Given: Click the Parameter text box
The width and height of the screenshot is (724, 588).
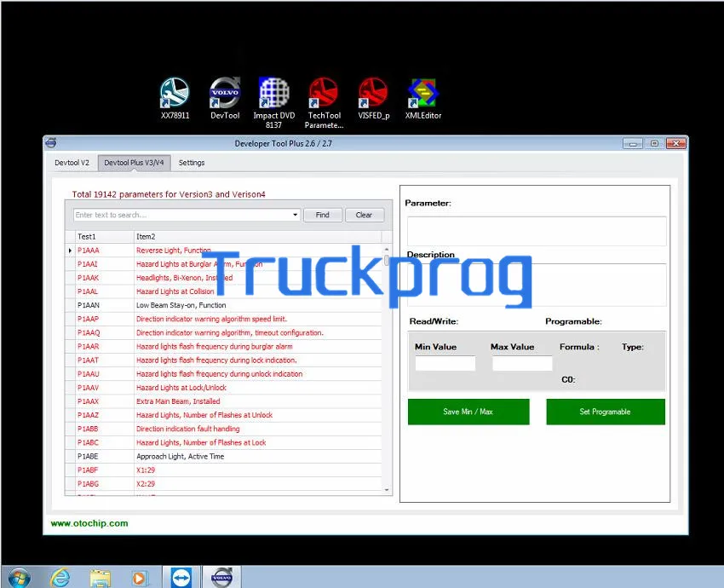Looking at the screenshot, I should click(x=537, y=231).
